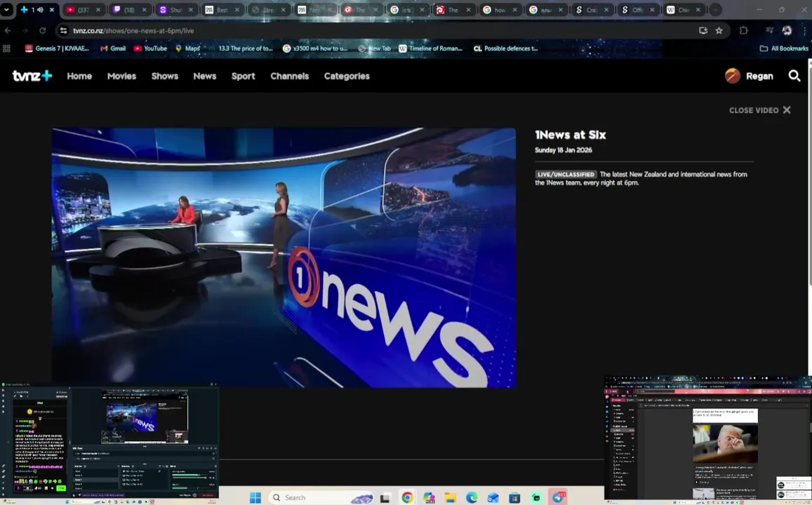
Task: Click the streaming software preview thumbnail
Action: point(145,417)
